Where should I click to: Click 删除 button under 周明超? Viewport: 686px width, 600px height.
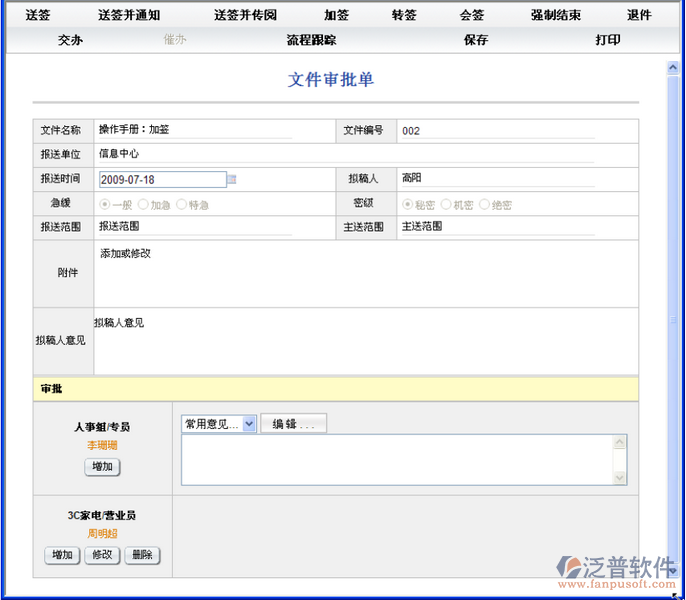click(x=141, y=555)
